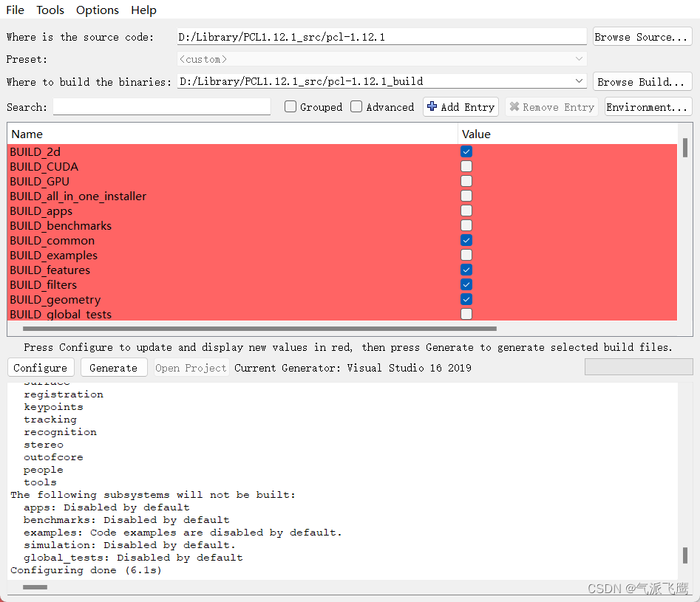Viewport: 700px width, 602px height.
Task: Disable BUILD_common
Action: [x=466, y=240]
